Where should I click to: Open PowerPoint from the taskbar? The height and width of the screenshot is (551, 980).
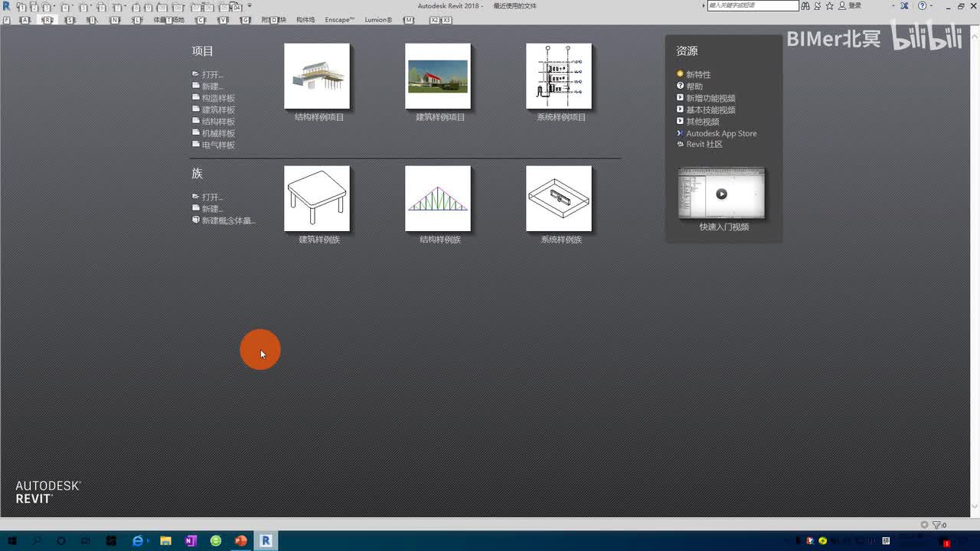pyautogui.click(x=241, y=541)
